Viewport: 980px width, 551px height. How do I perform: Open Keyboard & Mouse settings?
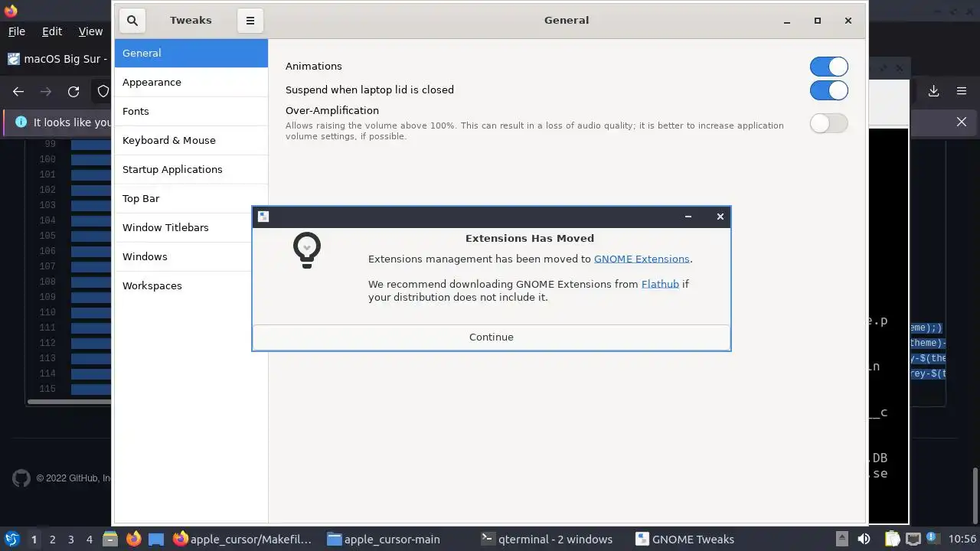tap(191, 140)
